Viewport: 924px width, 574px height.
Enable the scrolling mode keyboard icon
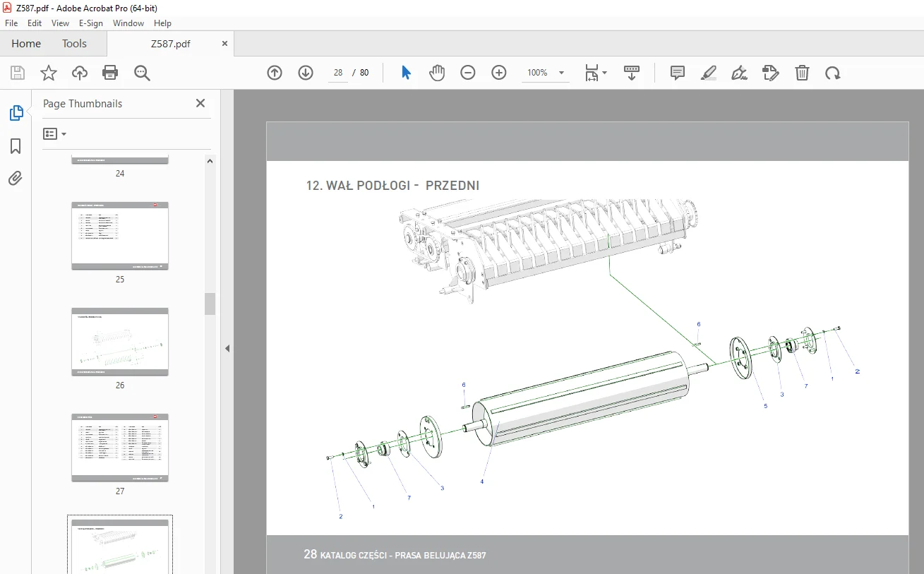(632, 73)
